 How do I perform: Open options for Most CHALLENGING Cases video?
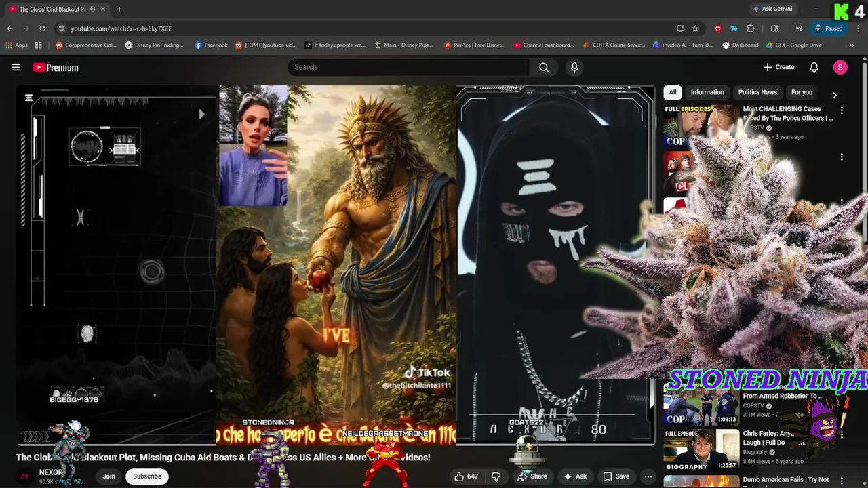pos(842,110)
